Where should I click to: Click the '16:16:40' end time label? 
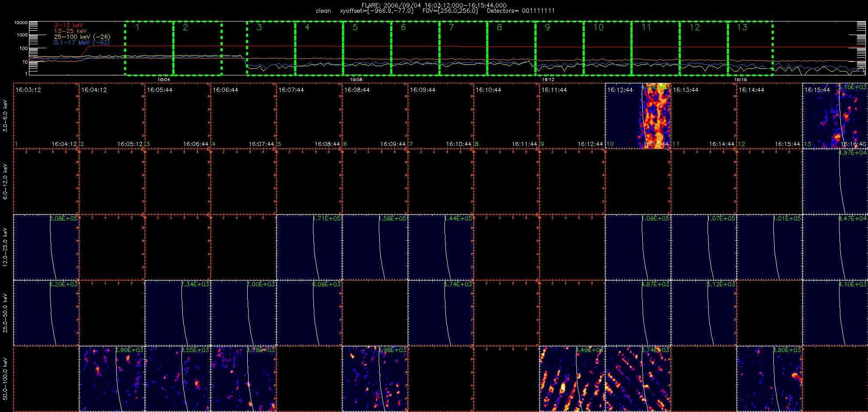click(853, 144)
